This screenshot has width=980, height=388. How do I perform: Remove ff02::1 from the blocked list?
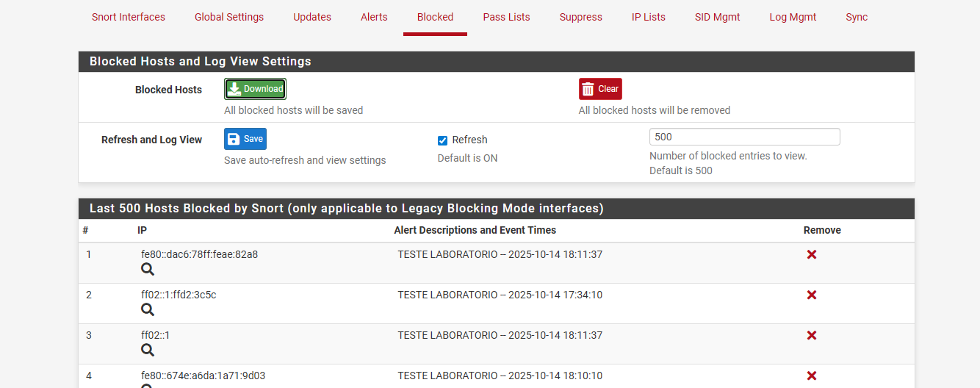tap(812, 335)
